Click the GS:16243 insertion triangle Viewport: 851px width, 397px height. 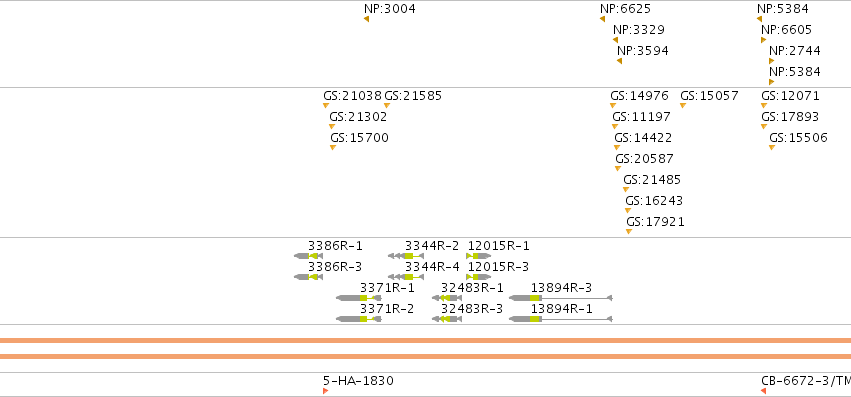628,211
